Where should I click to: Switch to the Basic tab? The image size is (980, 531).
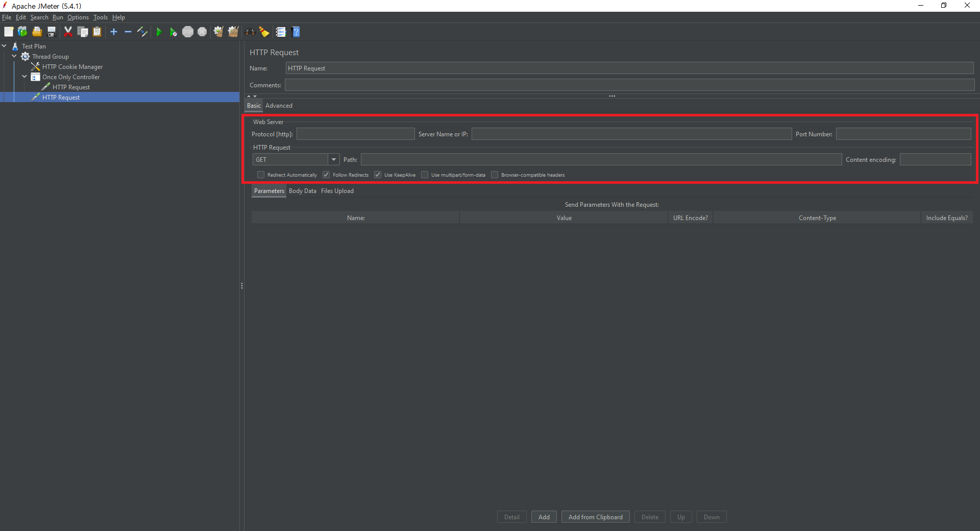[x=254, y=106]
